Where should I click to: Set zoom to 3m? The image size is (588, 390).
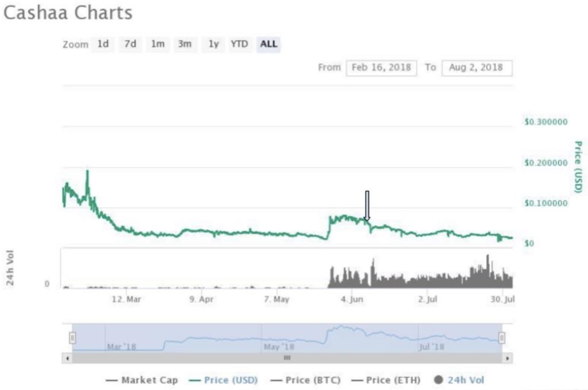(x=185, y=44)
